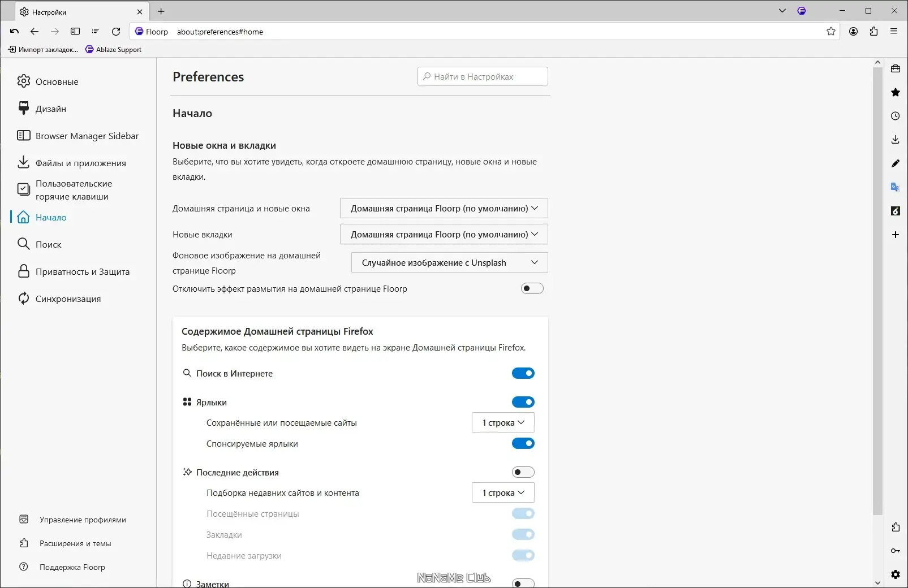Open the Translate tool in the sidebar
Viewport: 908px width, 588px height.
click(895, 187)
